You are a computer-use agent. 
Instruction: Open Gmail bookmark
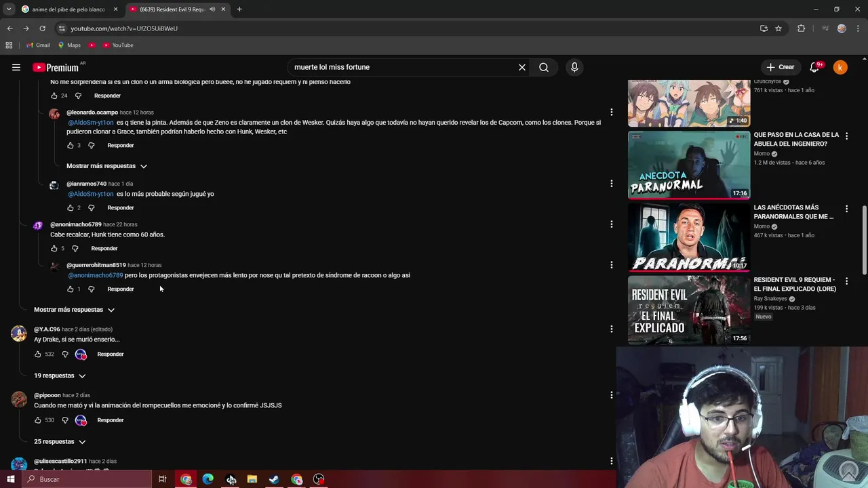38,45
